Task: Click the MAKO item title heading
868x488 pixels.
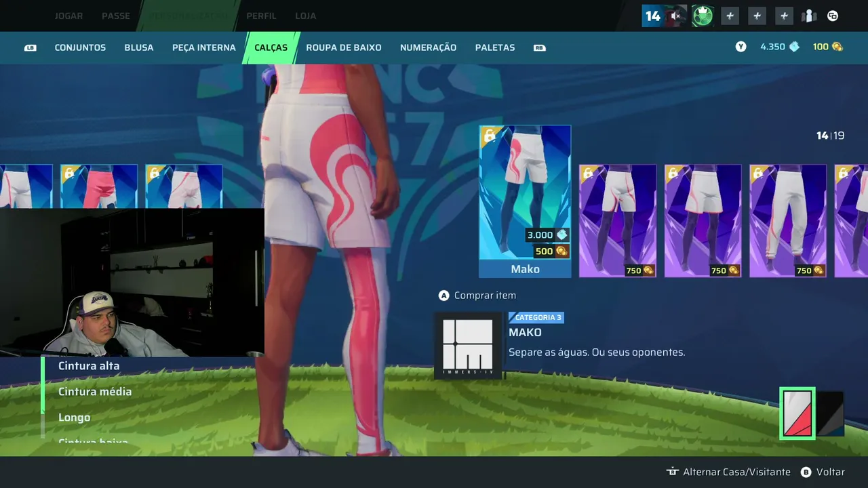Action: coord(526,333)
